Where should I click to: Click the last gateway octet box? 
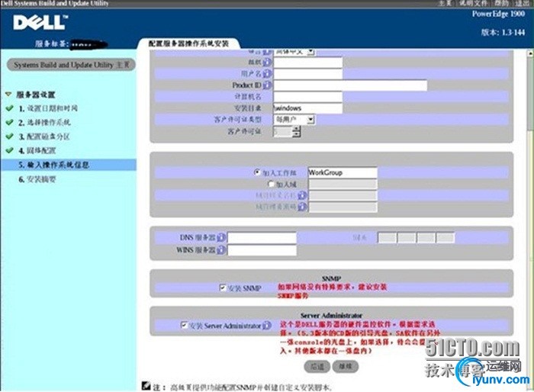[446, 238]
